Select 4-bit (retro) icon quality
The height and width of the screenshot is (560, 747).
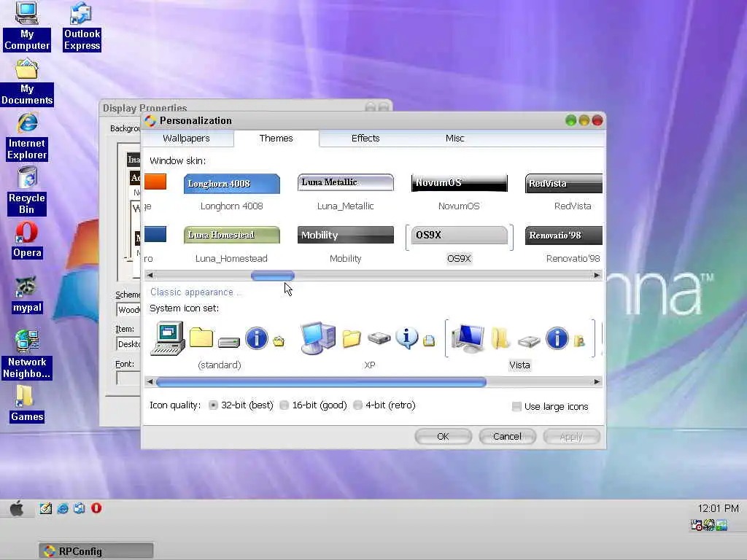[357, 405]
